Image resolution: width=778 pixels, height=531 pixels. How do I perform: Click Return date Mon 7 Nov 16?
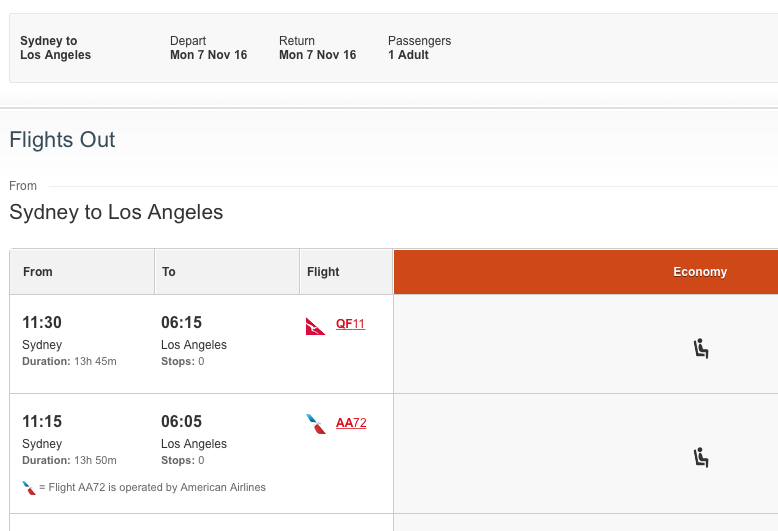click(x=318, y=55)
